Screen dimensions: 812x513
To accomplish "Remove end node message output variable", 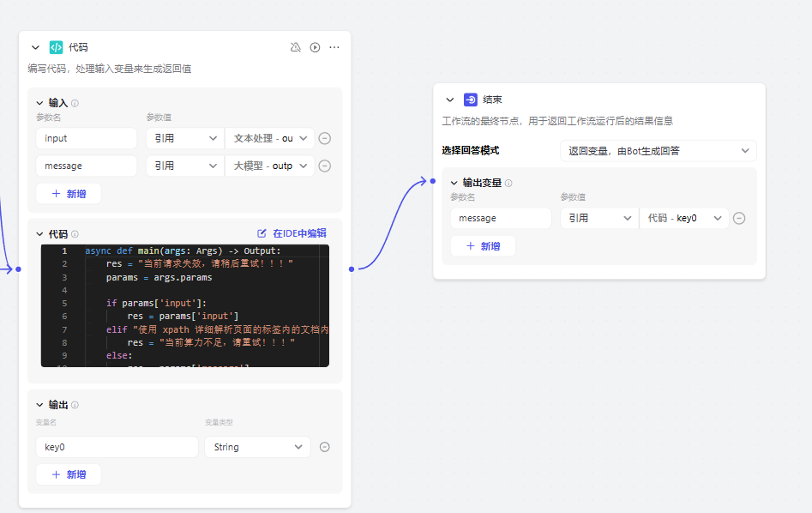I will point(739,218).
